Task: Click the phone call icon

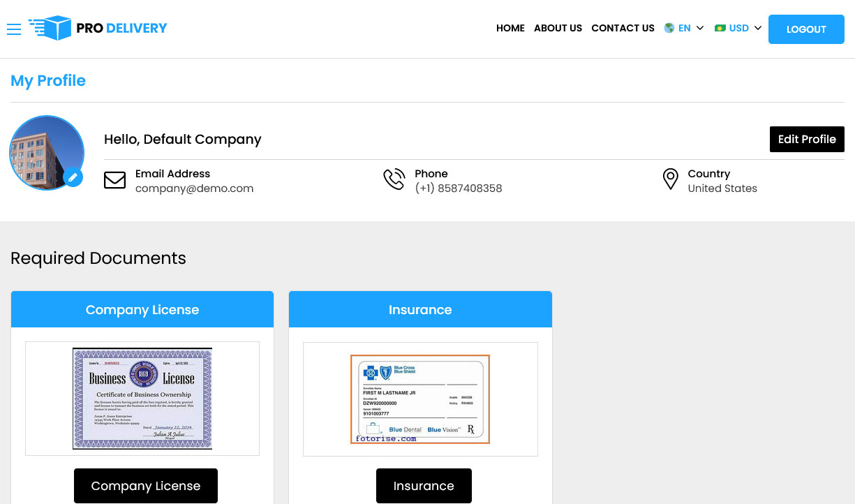Action: point(394,179)
